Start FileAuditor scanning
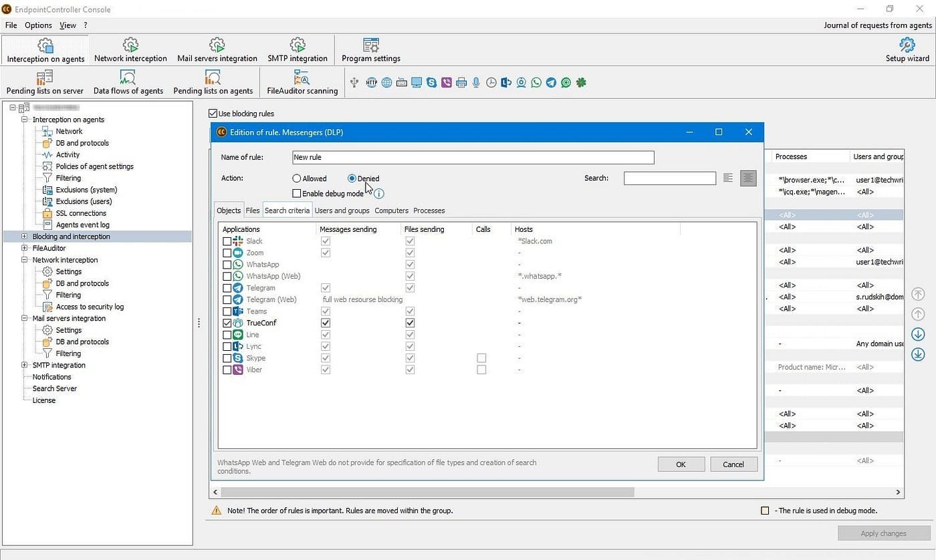936x560 pixels. (302, 83)
